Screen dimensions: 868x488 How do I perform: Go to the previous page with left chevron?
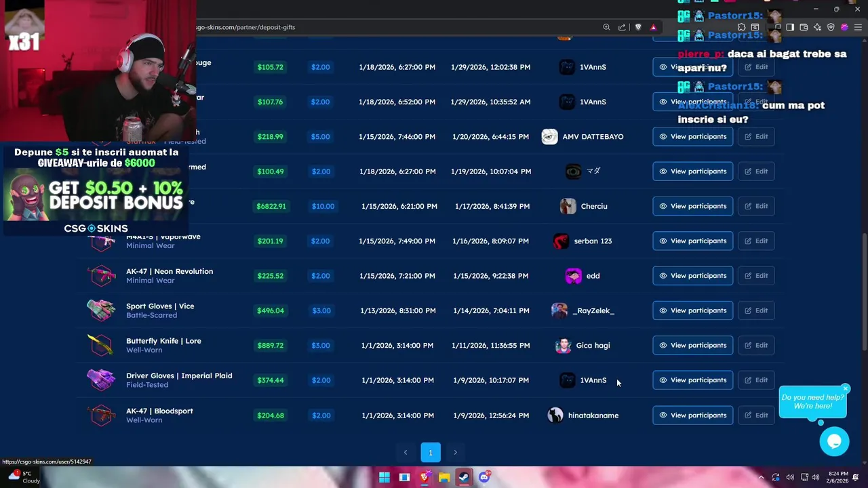(406, 452)
